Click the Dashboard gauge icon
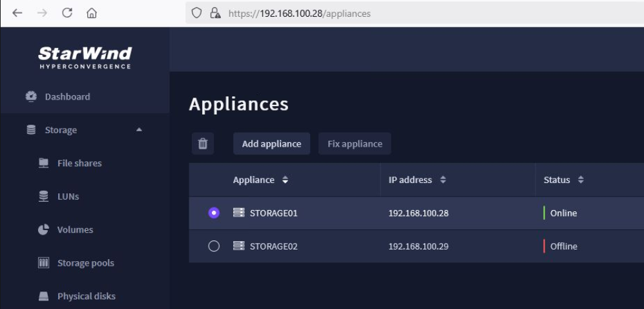Viewport: 644px width, 309px height. (31, 96)
